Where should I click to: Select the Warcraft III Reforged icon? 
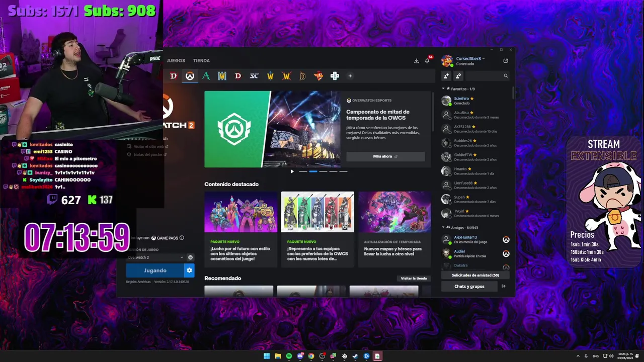point(222,76)
